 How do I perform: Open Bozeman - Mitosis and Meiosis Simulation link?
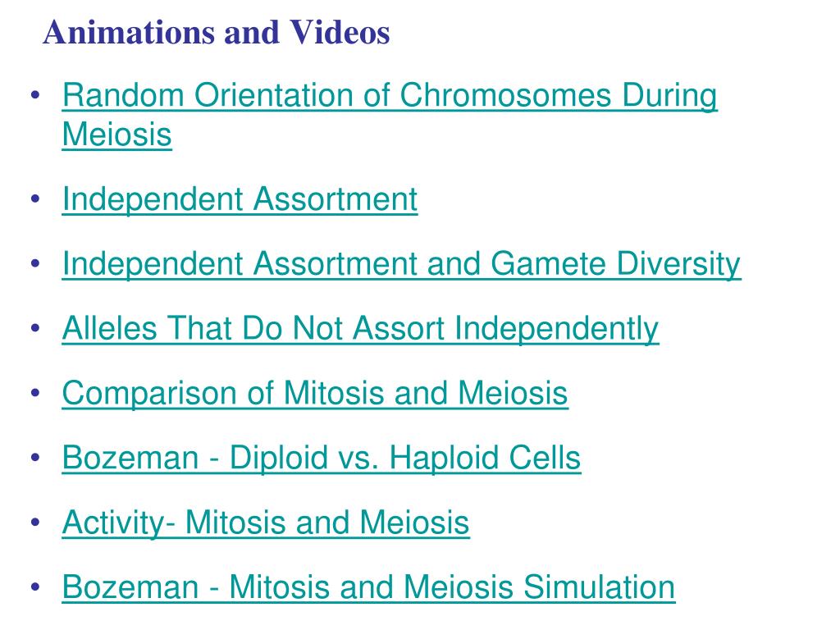[x=368, y=587]
